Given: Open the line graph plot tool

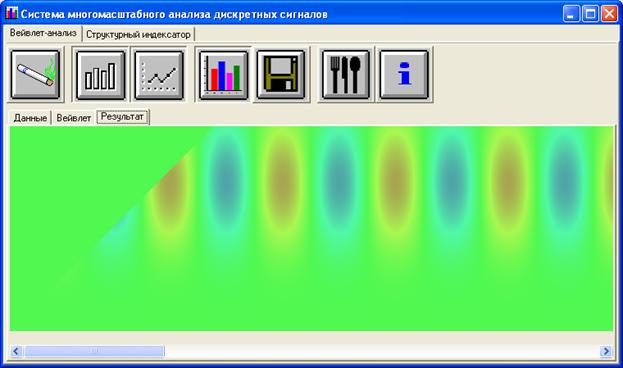Looking at the screenshot, I should (159, 75).
